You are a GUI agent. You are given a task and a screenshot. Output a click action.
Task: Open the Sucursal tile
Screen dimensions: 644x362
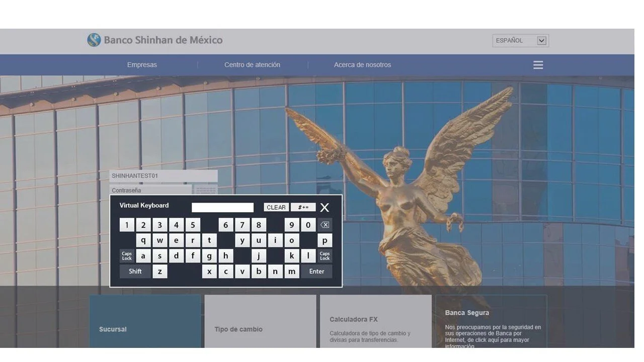click(145, 321)
